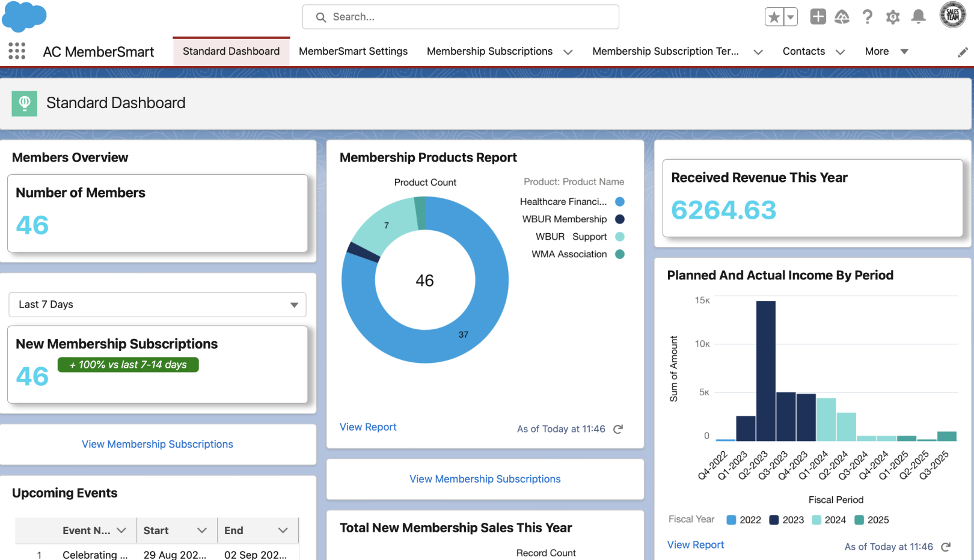Expand the Membership Subscription Ter... chevron
This screenshot has height=560, width=974.
coord(758,52)
